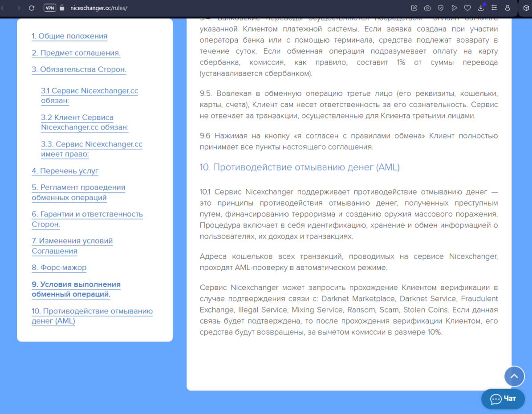The width and height of the screenshot is (532, 414).
Task: Click the nicexchanger.cc/rules/ address field
Action: pos(99,8)
